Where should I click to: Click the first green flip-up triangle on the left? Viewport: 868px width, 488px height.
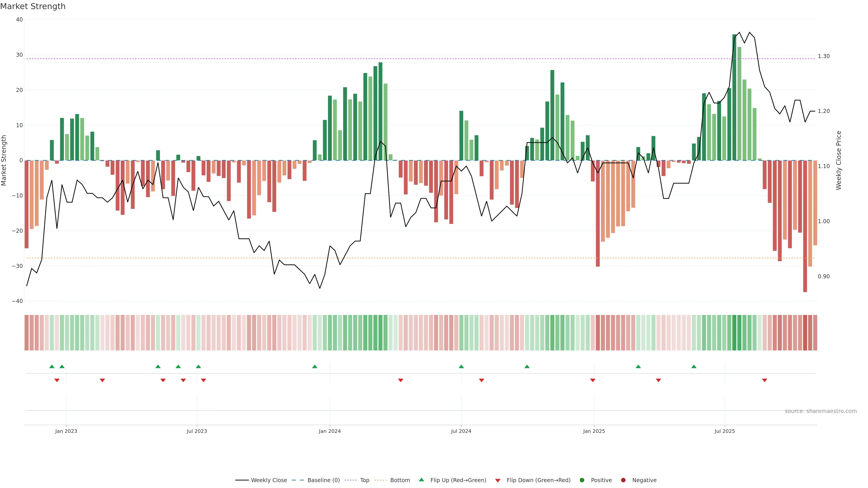click(52, 366)
